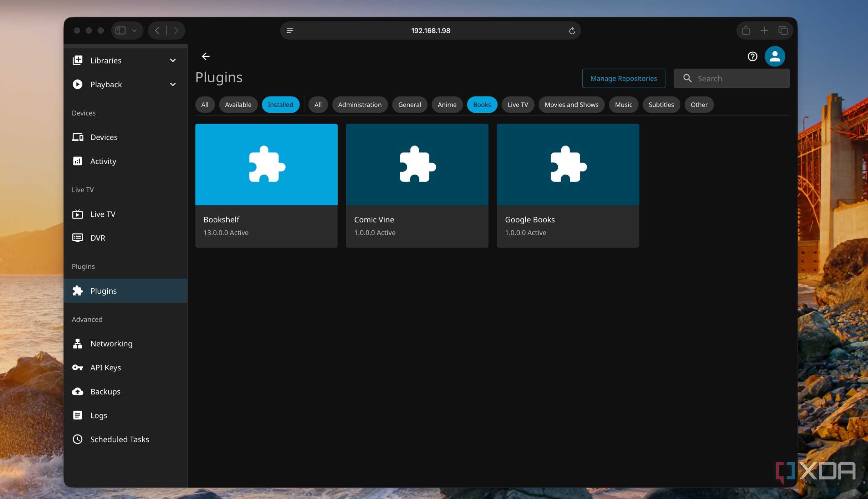Click the Libraries sidebar icon

pyautogui.click(x=77, y=60)
